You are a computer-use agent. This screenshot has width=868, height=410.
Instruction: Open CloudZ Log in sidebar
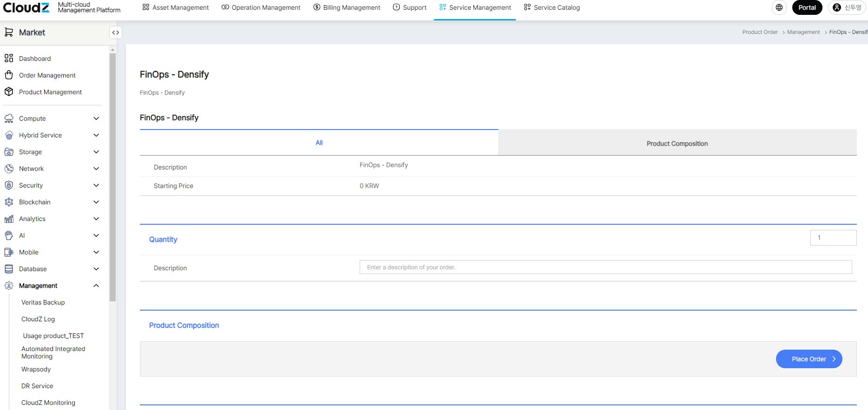tap(38, 319)
